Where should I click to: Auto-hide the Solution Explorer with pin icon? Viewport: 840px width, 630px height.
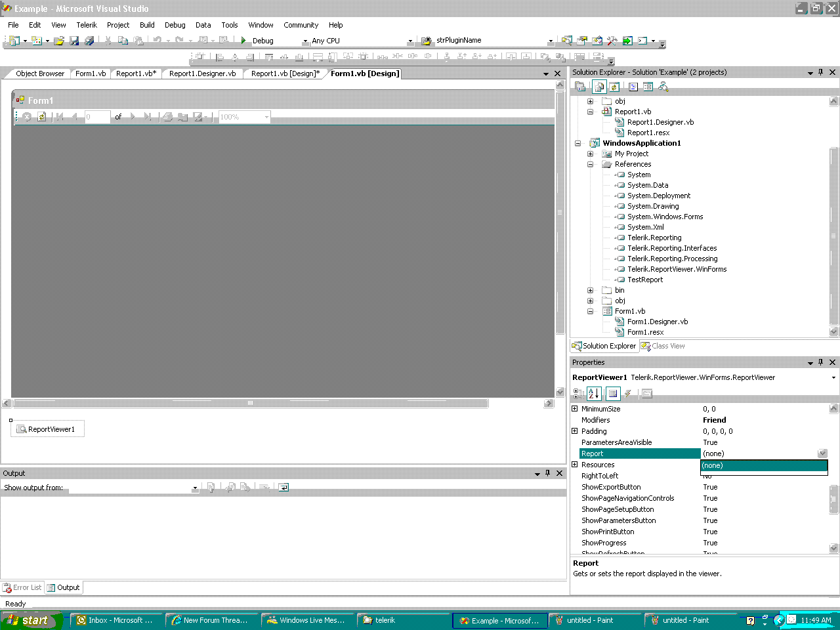820,72
